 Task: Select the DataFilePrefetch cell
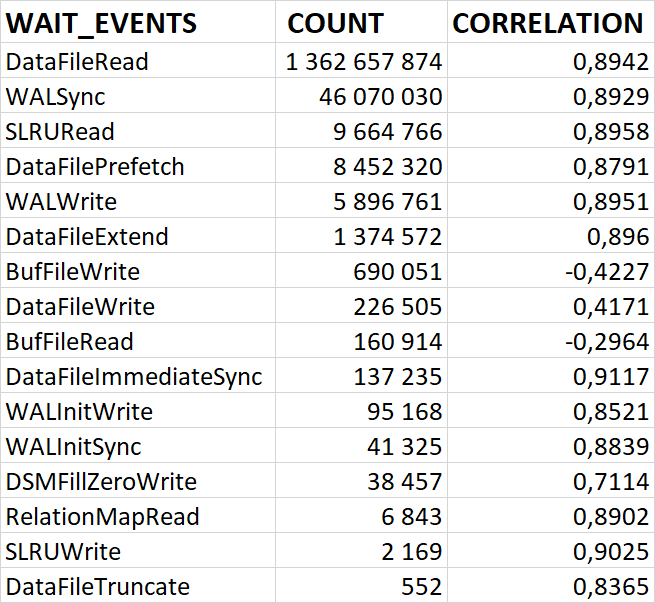click(x=95, y=167)
